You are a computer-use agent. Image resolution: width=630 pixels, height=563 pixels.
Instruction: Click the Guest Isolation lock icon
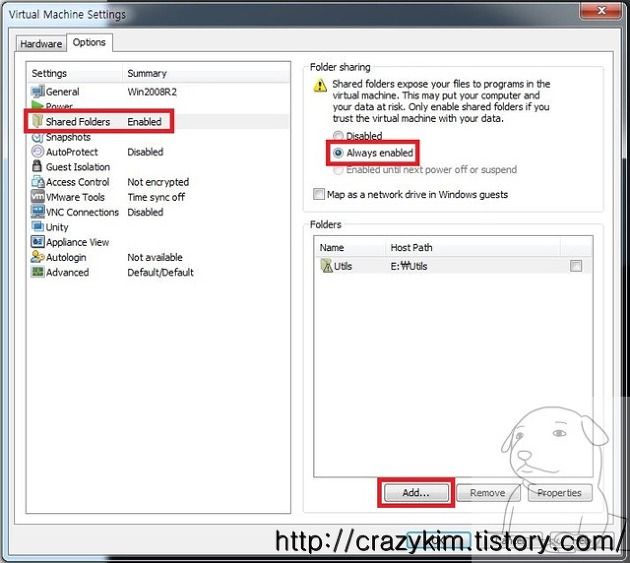37,166
